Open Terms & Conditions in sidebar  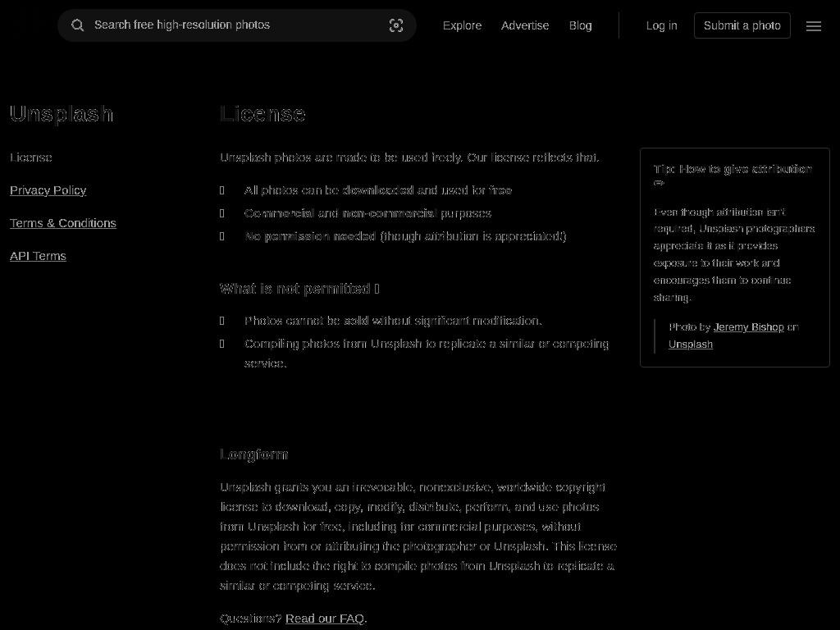[x=62, y=223]
